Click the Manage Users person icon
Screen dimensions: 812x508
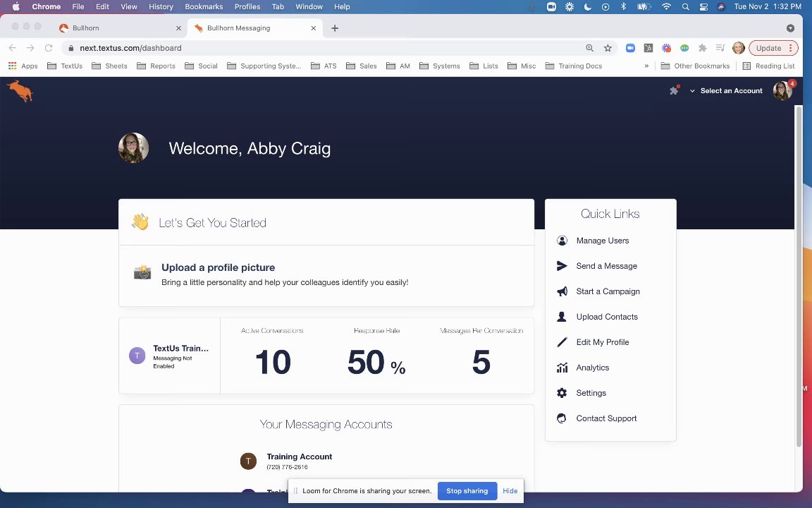coord(562,241)
